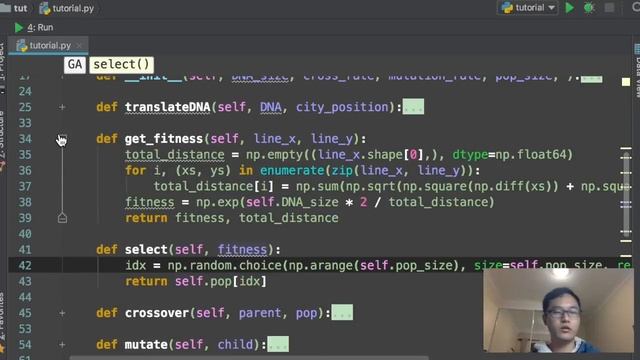Expand the folded translateDNA method
This screenshot has width=640, height=360.
point(62,107)
